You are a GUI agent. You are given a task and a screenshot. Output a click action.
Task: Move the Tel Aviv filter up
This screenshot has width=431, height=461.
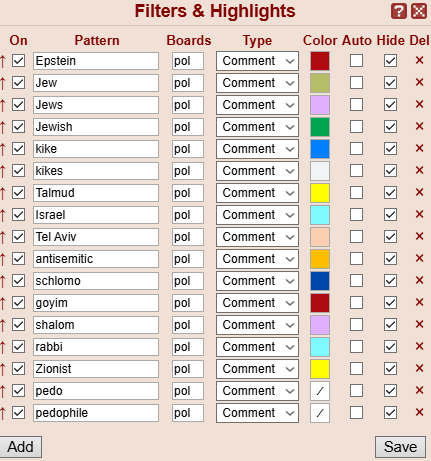click(x=3, y=237)
